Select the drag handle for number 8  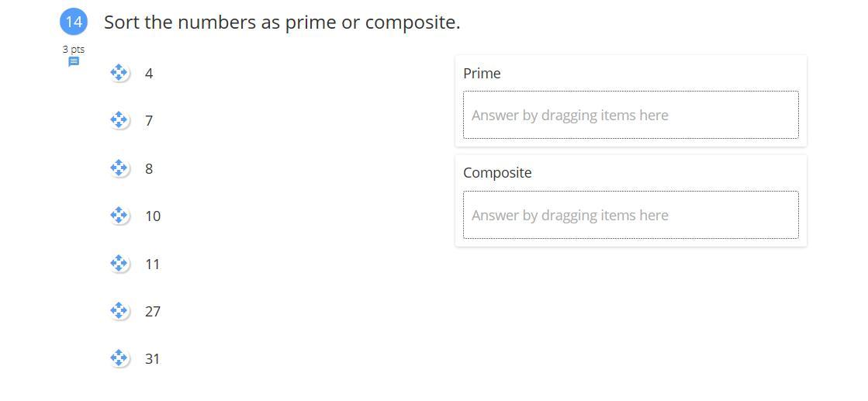119,168
